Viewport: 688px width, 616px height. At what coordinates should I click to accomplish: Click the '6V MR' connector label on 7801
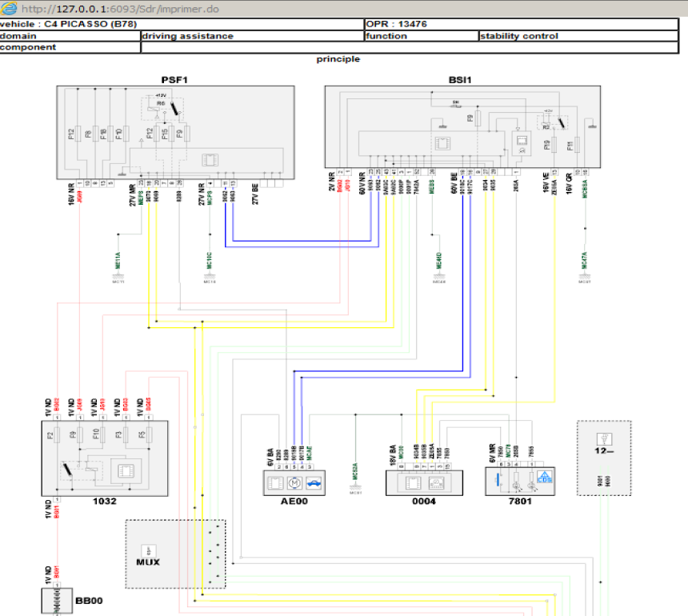pos(492,454)
